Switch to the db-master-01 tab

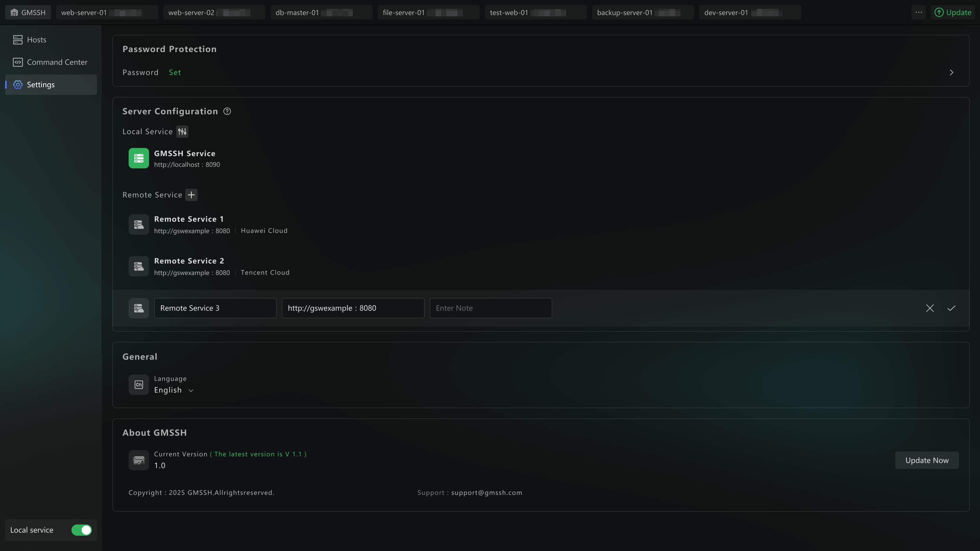pyautogui.click(x=297, y=13)
